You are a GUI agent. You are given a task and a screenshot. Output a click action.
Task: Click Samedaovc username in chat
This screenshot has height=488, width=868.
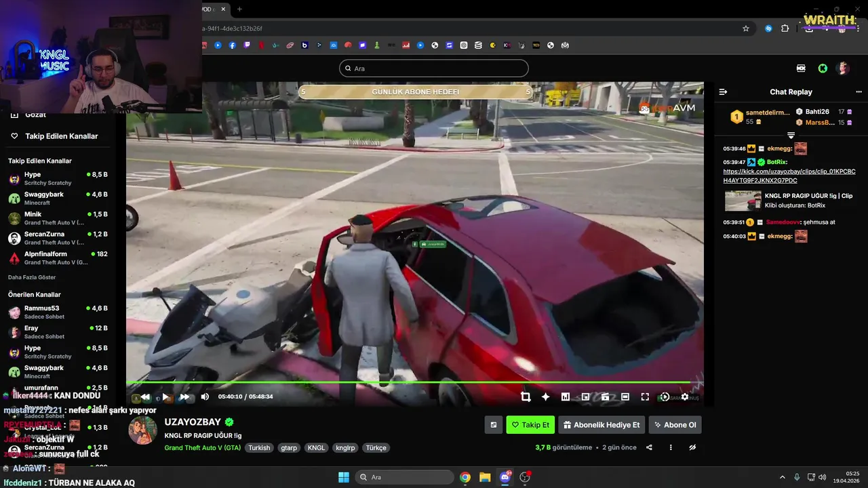[x=781, y=222]
